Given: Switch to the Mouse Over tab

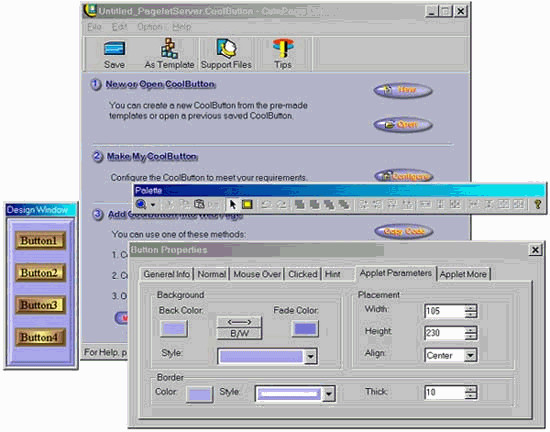Looking at the screenshot, I should point(257,274).
